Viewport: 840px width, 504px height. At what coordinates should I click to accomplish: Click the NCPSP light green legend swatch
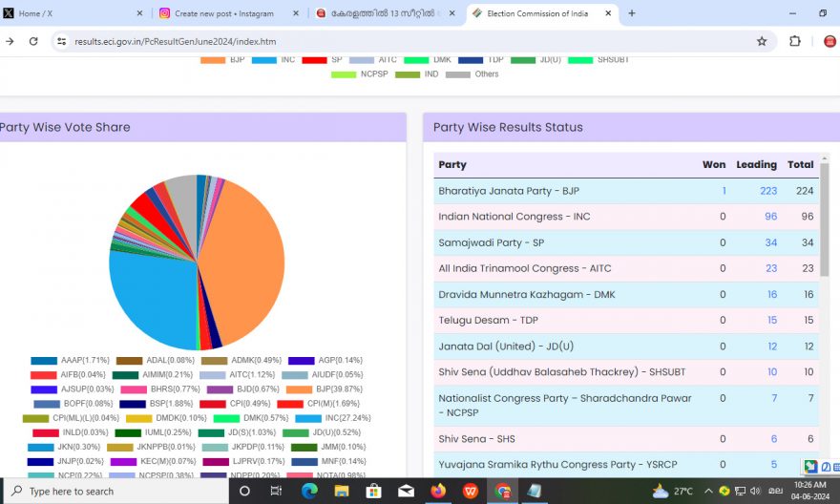[344, 74]
